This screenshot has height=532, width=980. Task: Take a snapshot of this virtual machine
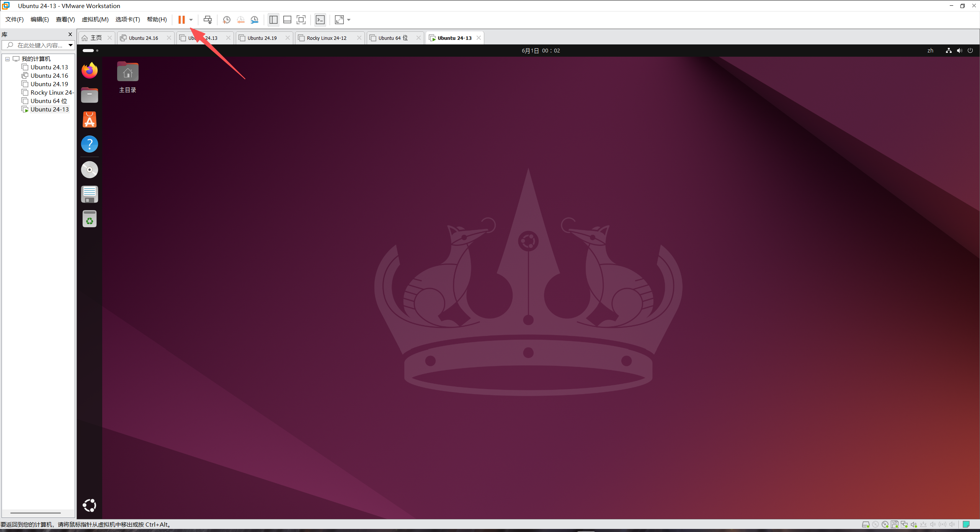pyautogui.click(x=227, y=20)
